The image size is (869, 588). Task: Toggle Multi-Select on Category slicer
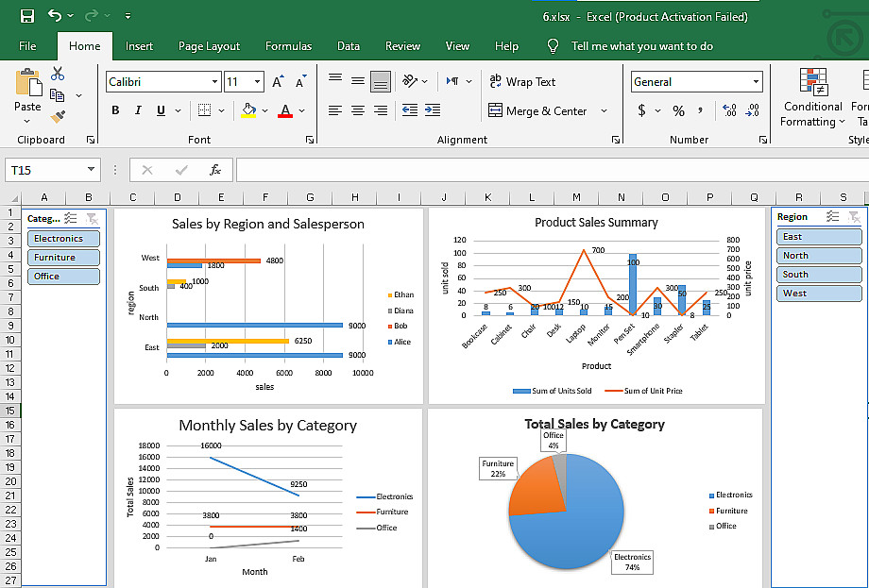point(71,218)
